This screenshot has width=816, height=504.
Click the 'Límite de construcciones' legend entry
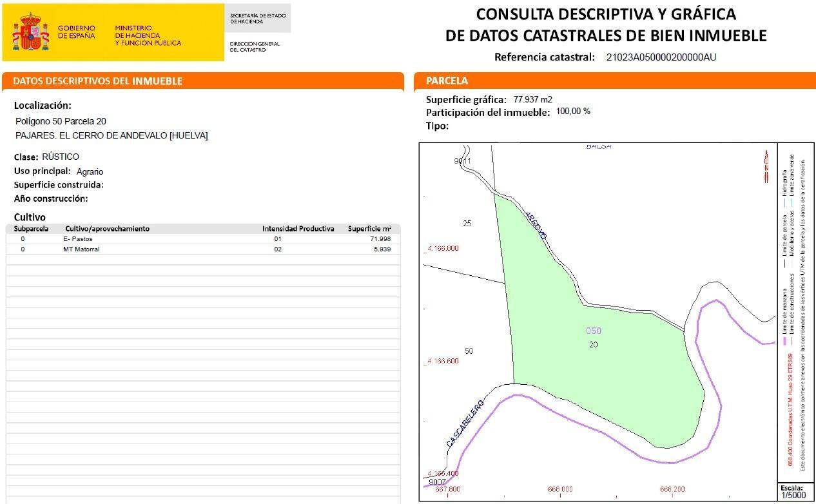(793, 302)
